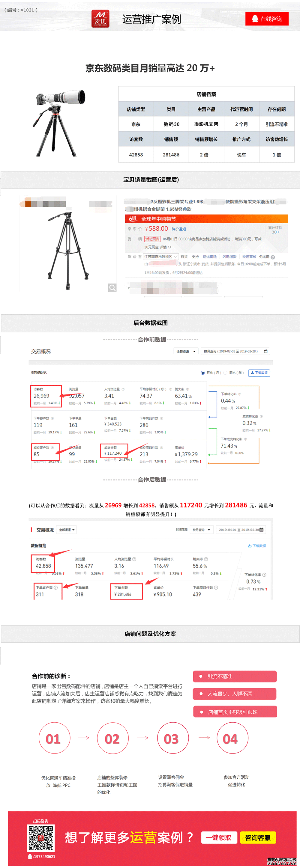This screenshot has height=868, width=300.
Task: Expand the 全部渠道 dropdown beside the red-barred 交易概况
Action: click(67, 530)
